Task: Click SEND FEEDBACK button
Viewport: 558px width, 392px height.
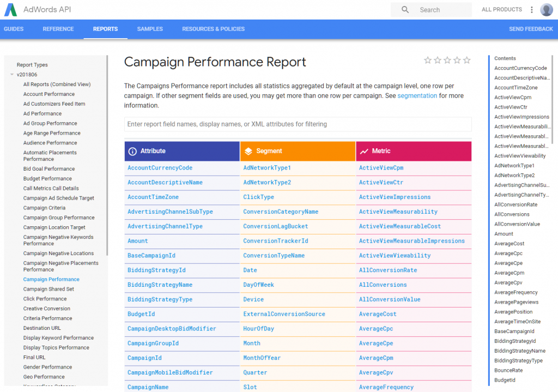Action: (531, 29)
